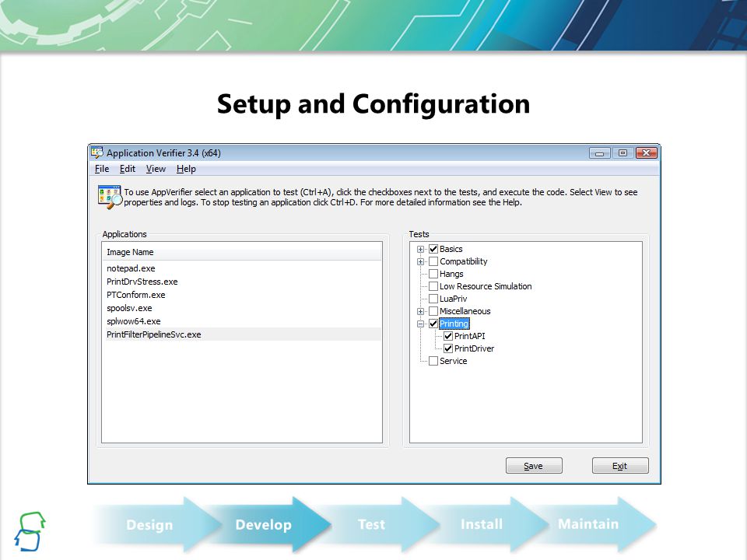Select the Hangs test label
The height and width of the screenshot is (560, 747).
point(451,274)
